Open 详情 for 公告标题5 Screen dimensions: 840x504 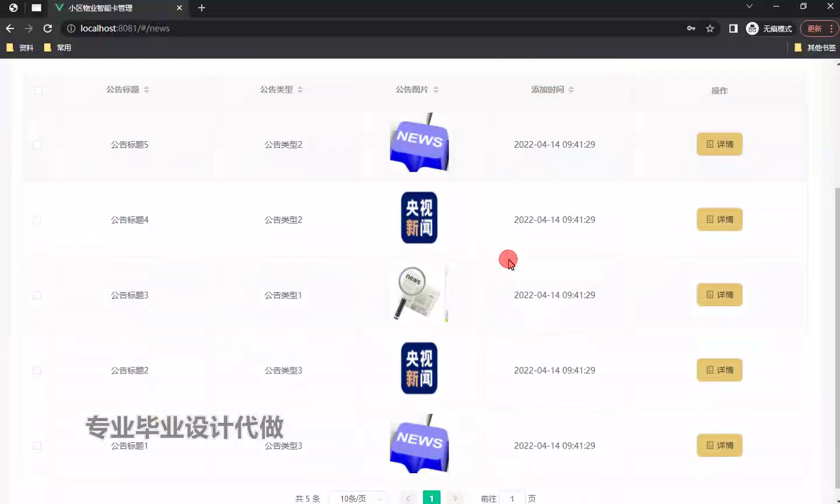(719, 144)
